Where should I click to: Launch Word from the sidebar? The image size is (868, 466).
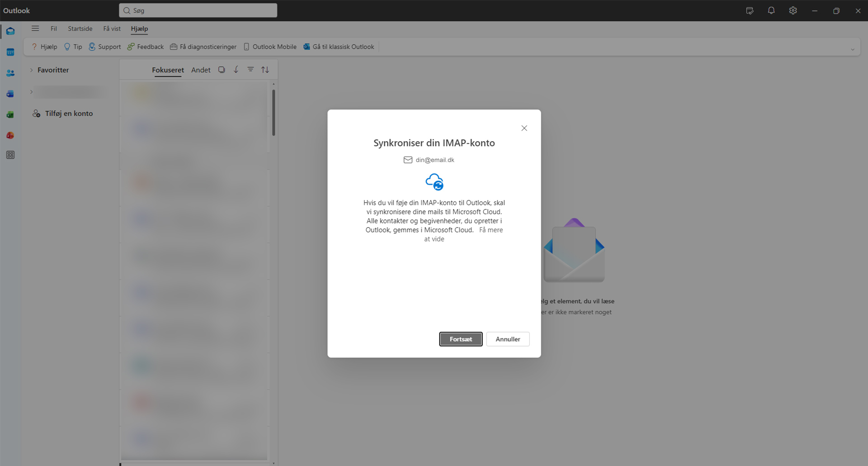(10, 94)
